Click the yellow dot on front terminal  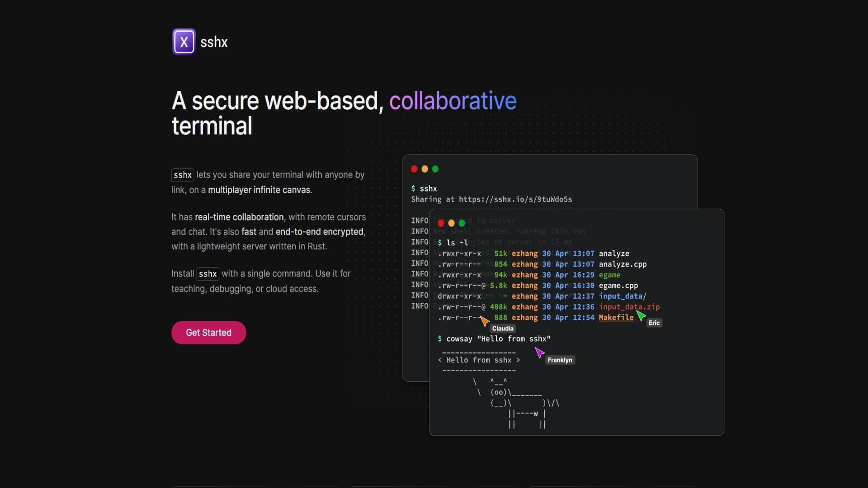[451, 223]
